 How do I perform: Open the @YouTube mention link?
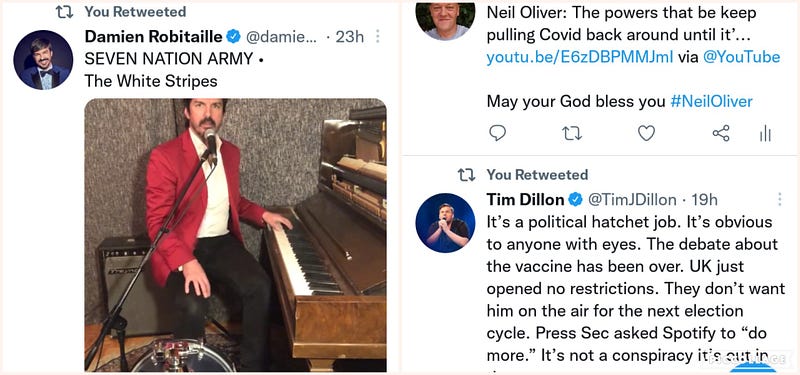tap(741, 57)
